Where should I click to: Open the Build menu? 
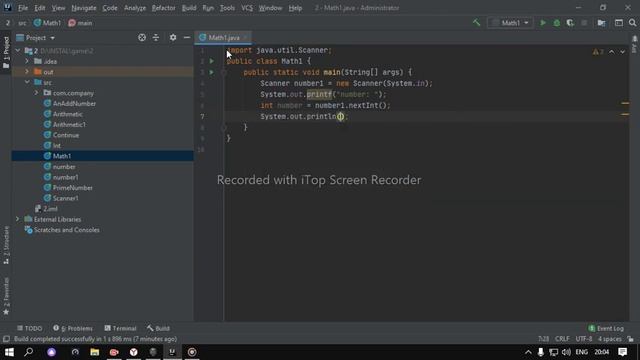(x=189, y=8)
